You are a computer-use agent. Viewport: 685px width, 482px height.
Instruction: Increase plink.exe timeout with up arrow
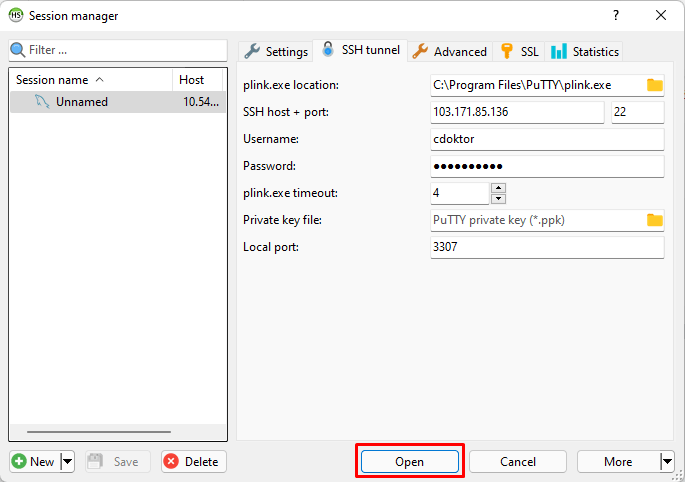[499, 188]
